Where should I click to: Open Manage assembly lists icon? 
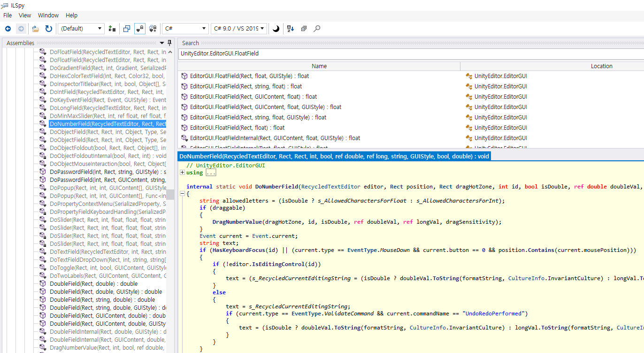click(x=112, y=29)
